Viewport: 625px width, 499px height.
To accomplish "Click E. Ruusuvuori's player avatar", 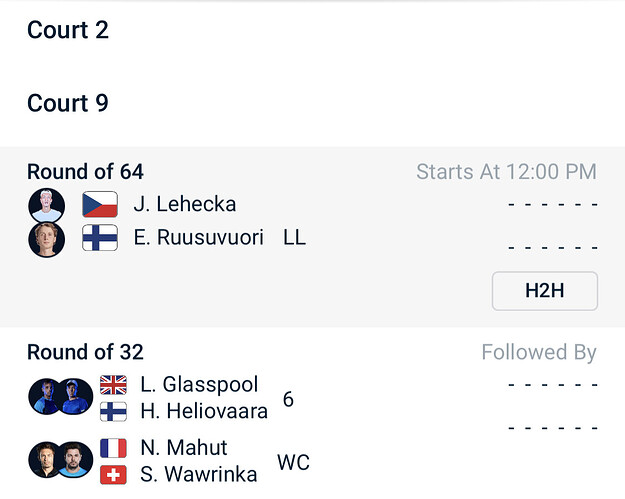I will [x=46, y=239].
